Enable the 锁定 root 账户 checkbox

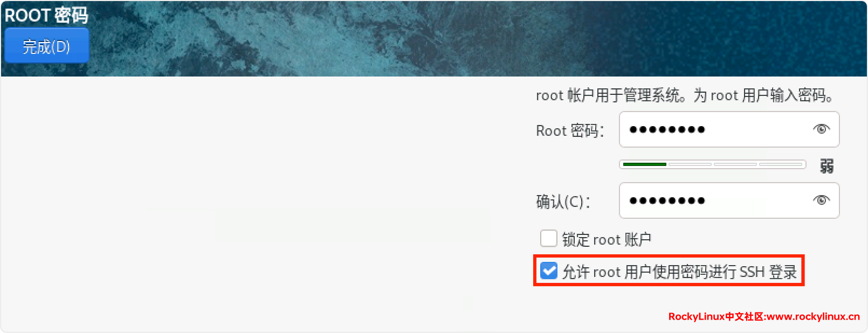coord(549,238)
